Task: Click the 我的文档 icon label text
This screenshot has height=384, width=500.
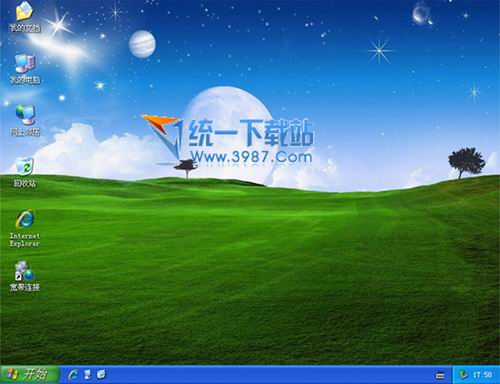Action: point(25,28)
